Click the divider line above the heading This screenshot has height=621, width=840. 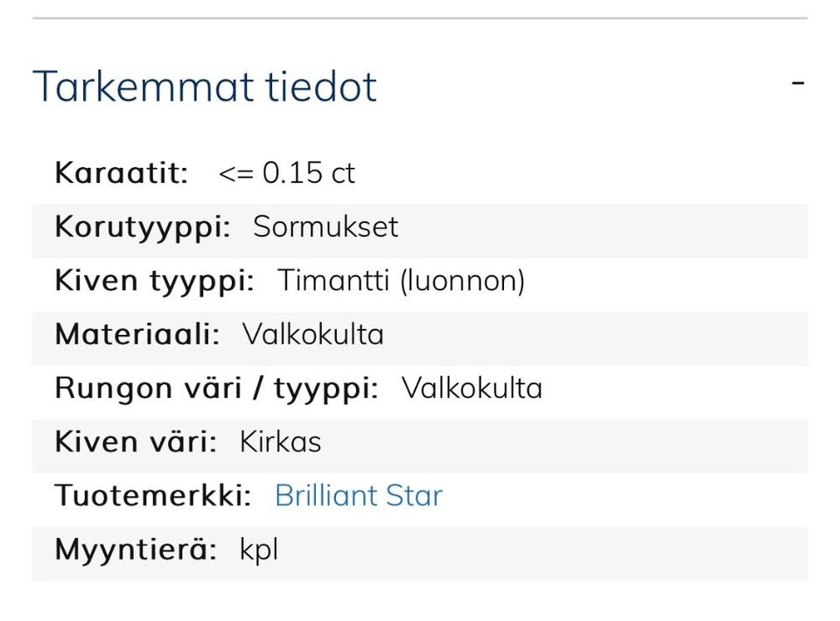(420, 18)
